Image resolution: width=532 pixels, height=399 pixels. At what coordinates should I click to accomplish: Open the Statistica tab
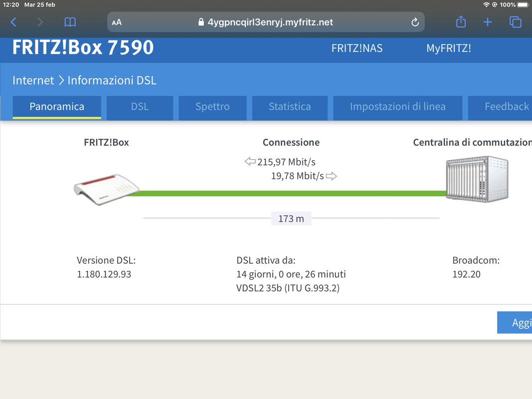pyautogui.click(x=290, y=108)
